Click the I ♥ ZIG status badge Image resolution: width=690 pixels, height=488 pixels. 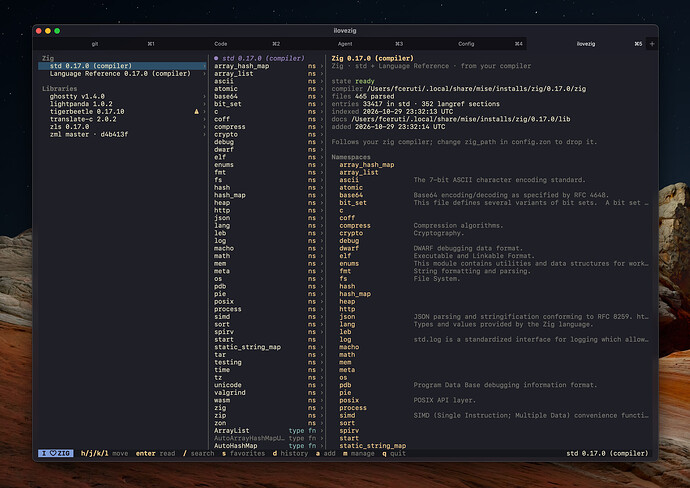coord(56,453)
